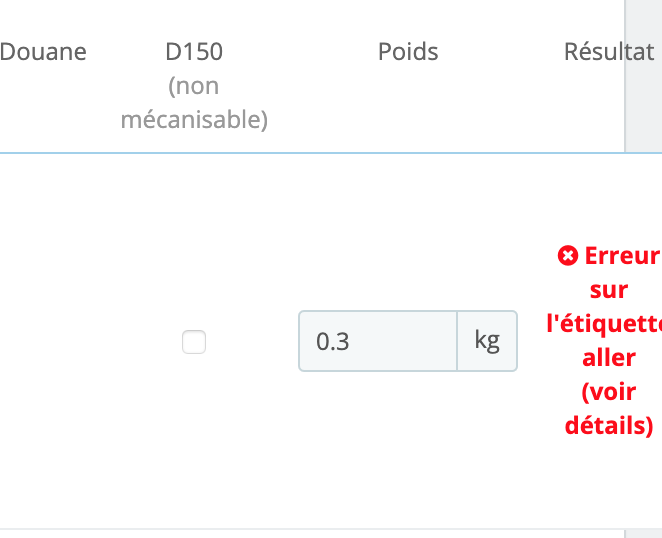The width and height of the screenshot is (662, 538).
Task: Click the Douane column header
Action: (x=44, y=52)
